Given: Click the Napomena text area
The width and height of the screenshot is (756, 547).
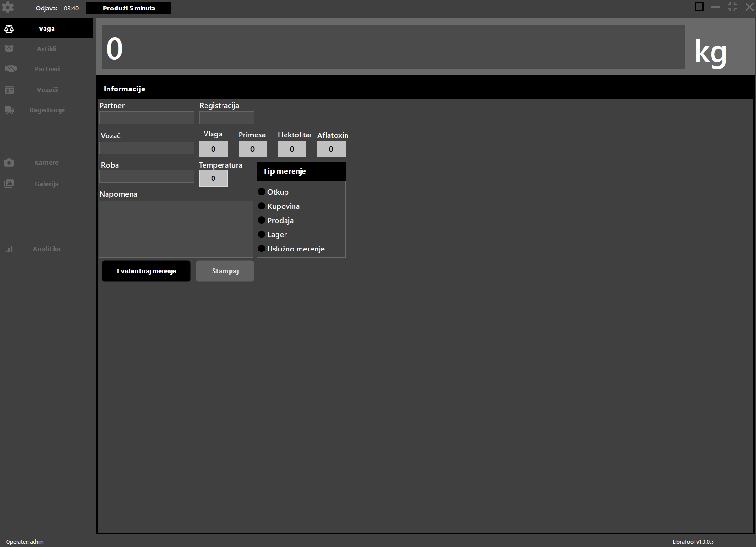Looking at the screenshot, I should pos(176,229).
